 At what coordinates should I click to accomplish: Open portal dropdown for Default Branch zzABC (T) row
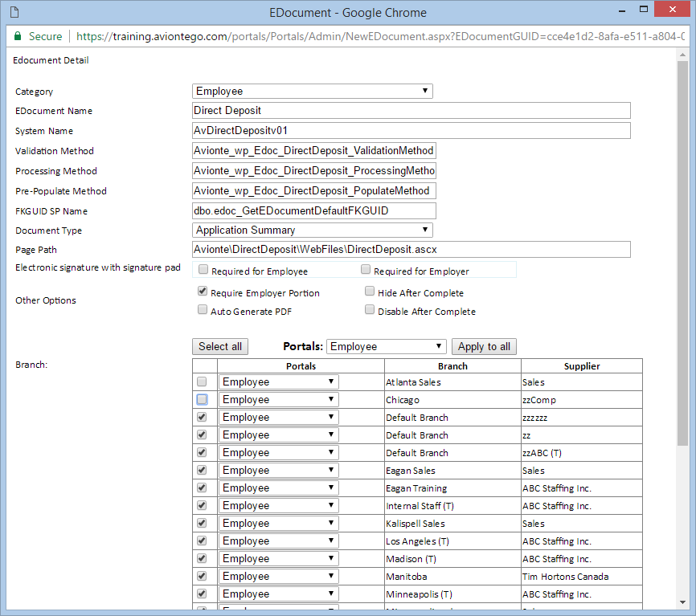pyautogui.click(x=278, y=452)
